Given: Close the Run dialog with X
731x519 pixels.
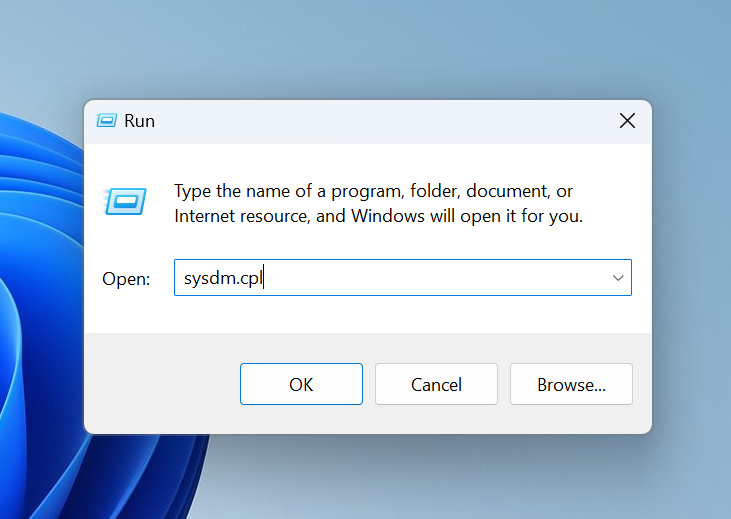Looking at the screenshot, I should click(627, 121).
